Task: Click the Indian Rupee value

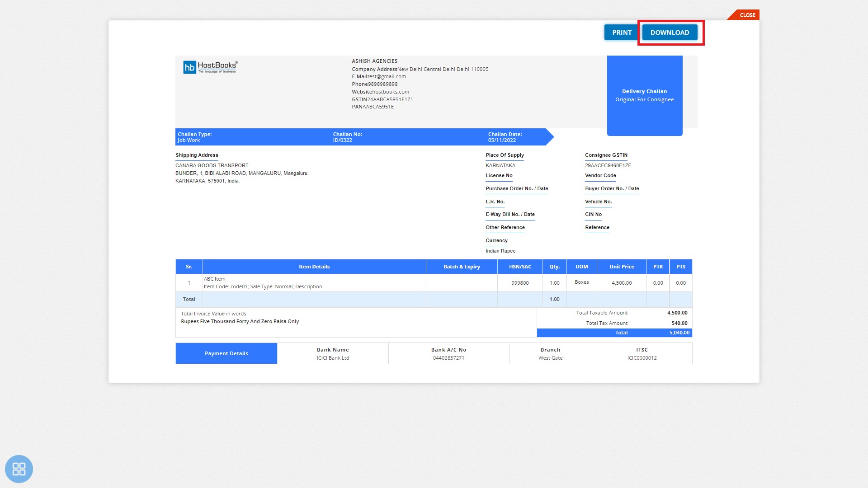Action: (x=500, y=251)
